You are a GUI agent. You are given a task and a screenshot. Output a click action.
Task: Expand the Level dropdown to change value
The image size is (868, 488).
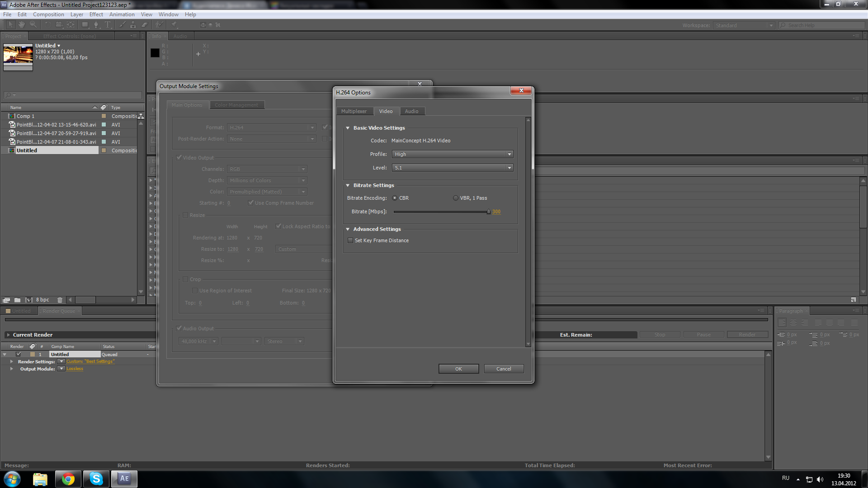509,168
